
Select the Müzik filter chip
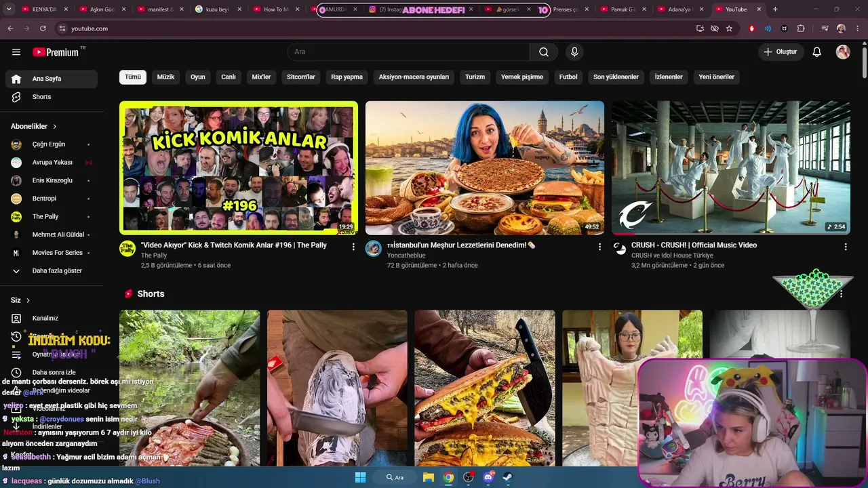[165, 77]
